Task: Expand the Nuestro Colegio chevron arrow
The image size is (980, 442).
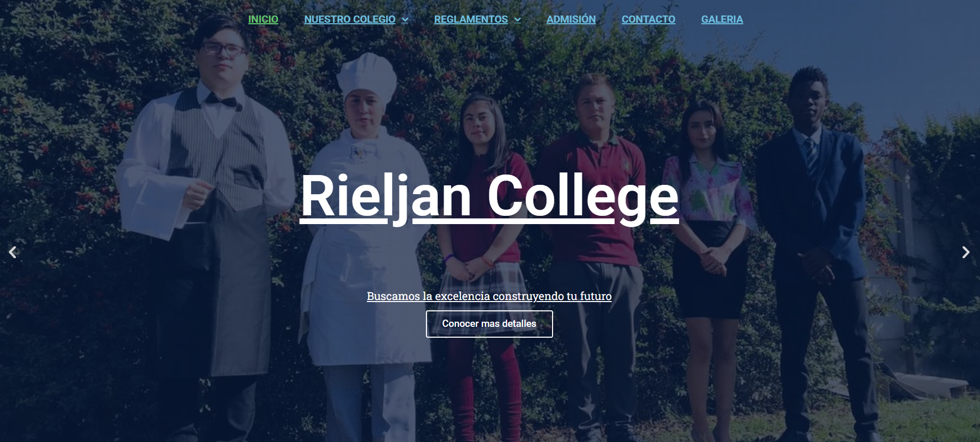Action: pyautogui.click(x=405, y=20)
